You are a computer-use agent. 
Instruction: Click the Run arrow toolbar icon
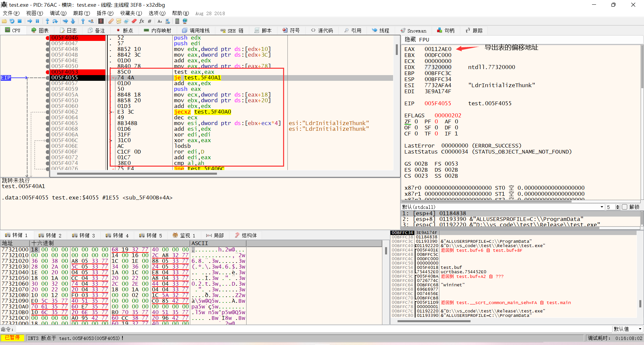click(30, 21)
